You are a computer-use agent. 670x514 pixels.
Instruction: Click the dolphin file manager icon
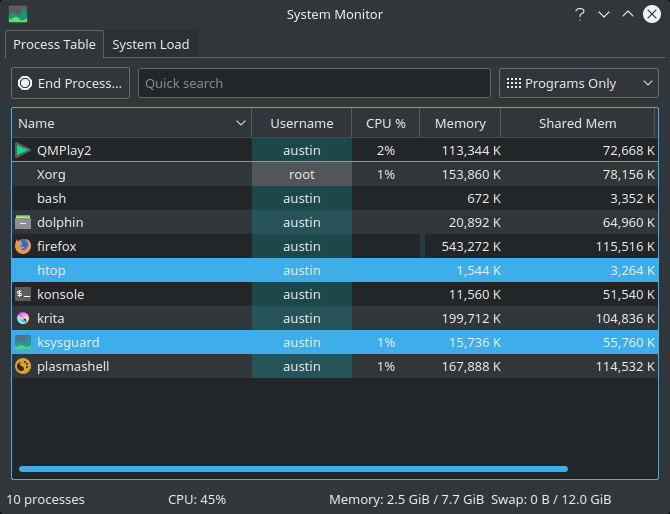[x=23, y=222]
